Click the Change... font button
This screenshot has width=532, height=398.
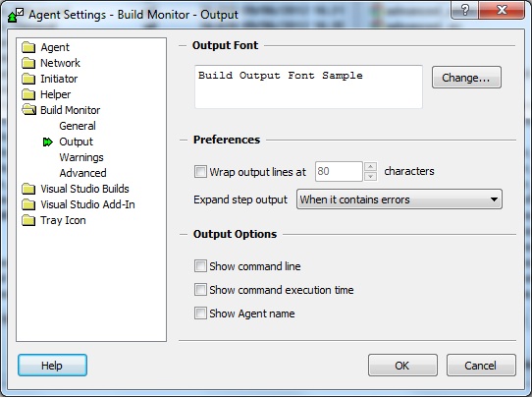pyautogui.click(x=466, y=78)
